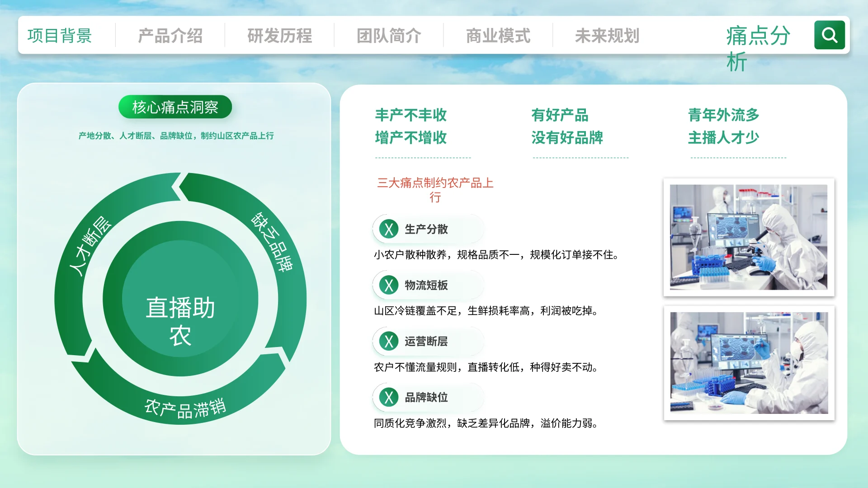Open the 商业模式 tab
Viewport: 868px width, 488px height.
coord(498,35)
